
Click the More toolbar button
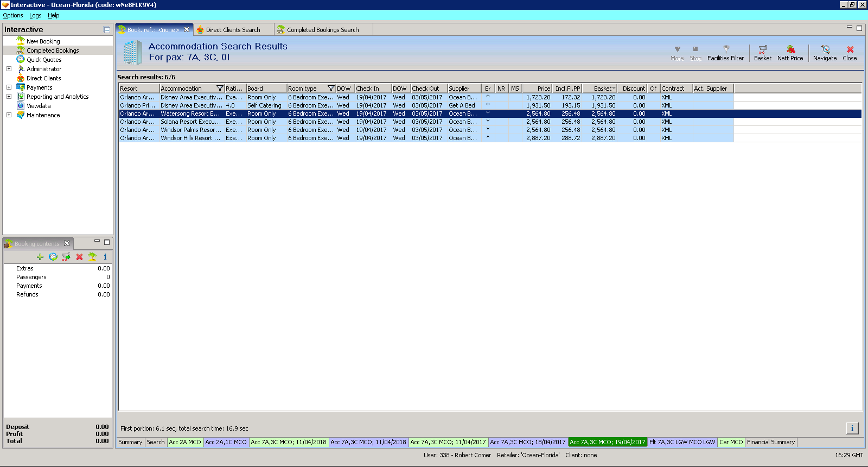pos(677,53)
